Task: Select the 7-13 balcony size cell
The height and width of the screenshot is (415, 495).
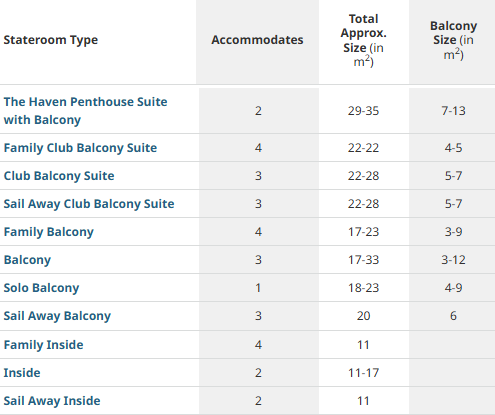Action: (453, 111)
